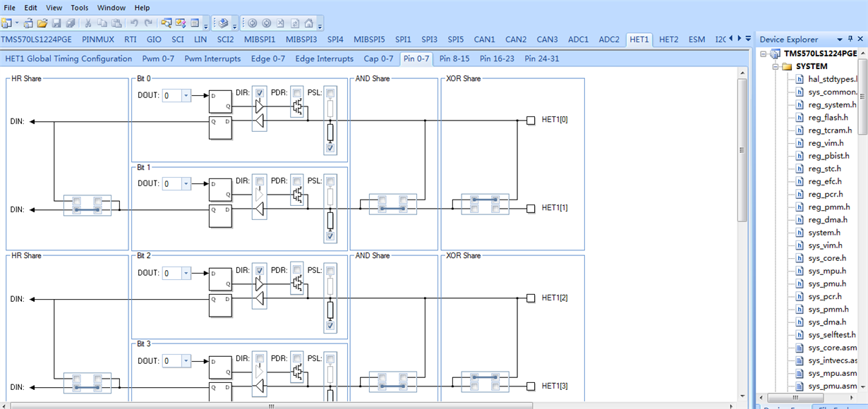Click the Save toolbar icon
868x409 pixels.
pyautogui.click(x=56, y=23)
